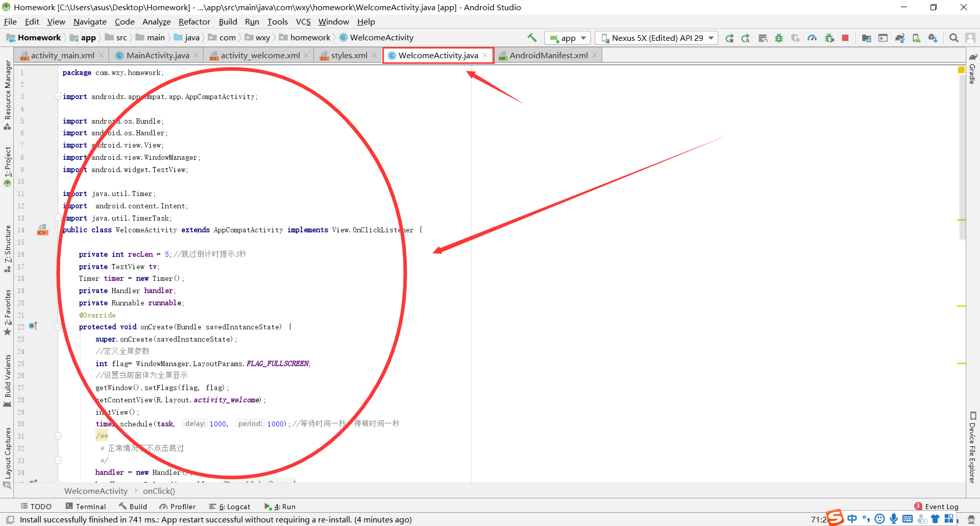Click Attach Debugger to Android Process

click(829, 38)
